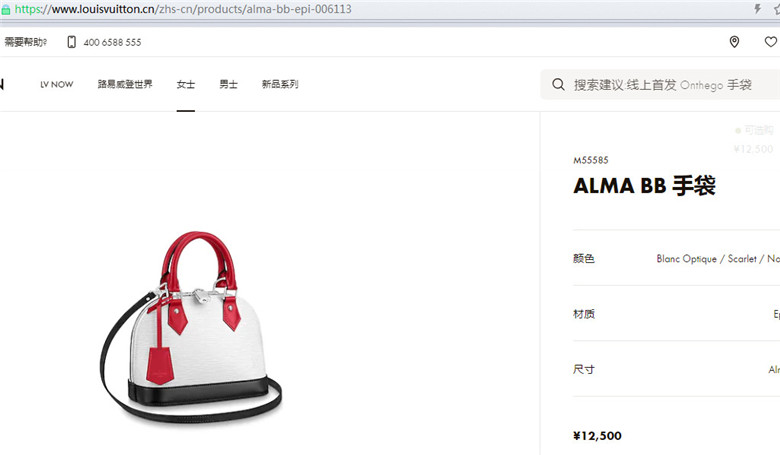This screenshot has width=780, height=455.
Task: Focus the search field with 搜索建议 text
Action: 660,85
